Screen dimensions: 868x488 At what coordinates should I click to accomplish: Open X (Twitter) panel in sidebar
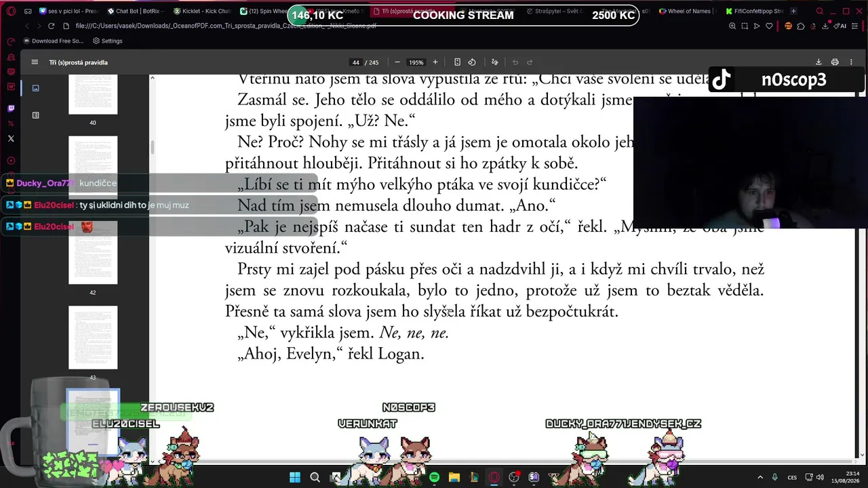tap(11, 139)
